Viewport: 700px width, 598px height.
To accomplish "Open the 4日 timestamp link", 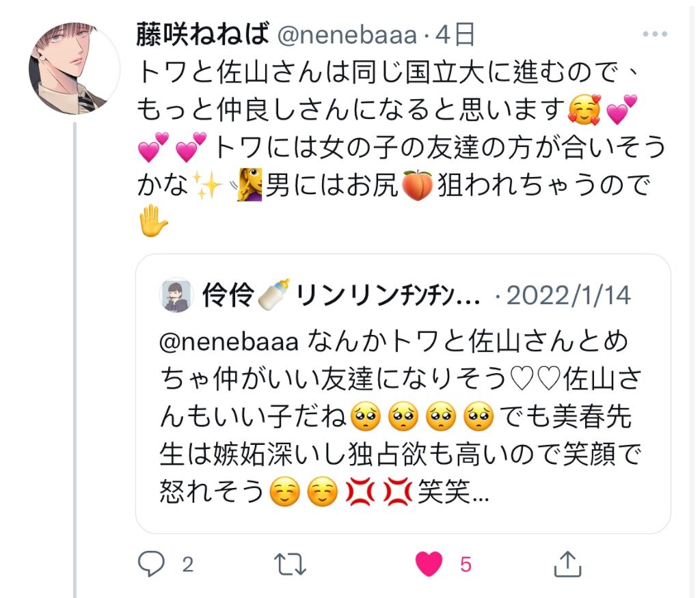I will 455,35.
